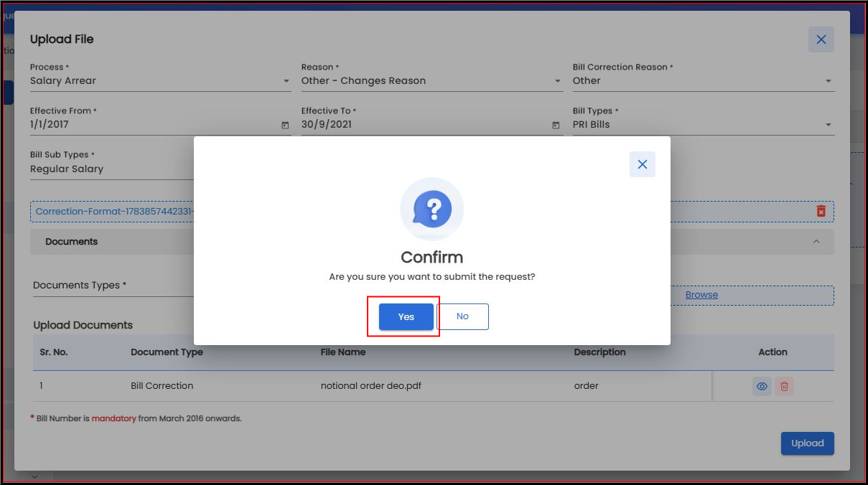Viewport: 868px width, 485px height.
Task: Preview the Bill Correction document via eye icon
Action: pyautogui.click(x=762, y=387)
